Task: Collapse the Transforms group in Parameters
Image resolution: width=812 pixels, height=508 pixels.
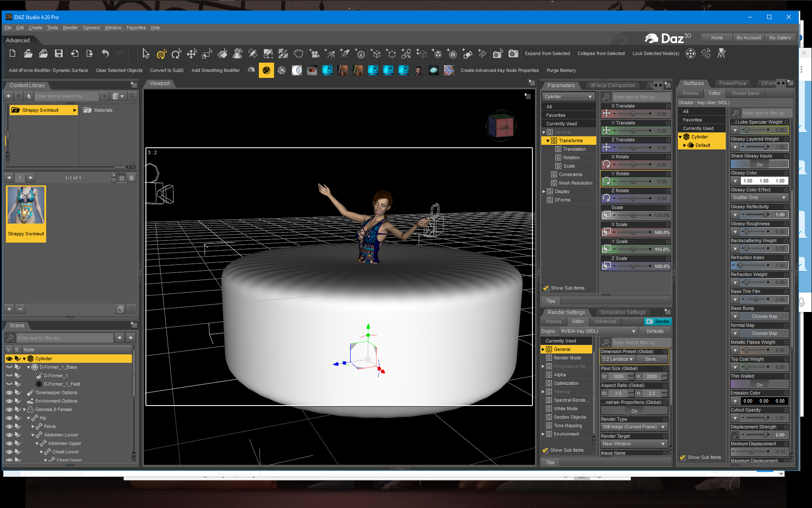Action: point(548,141)
